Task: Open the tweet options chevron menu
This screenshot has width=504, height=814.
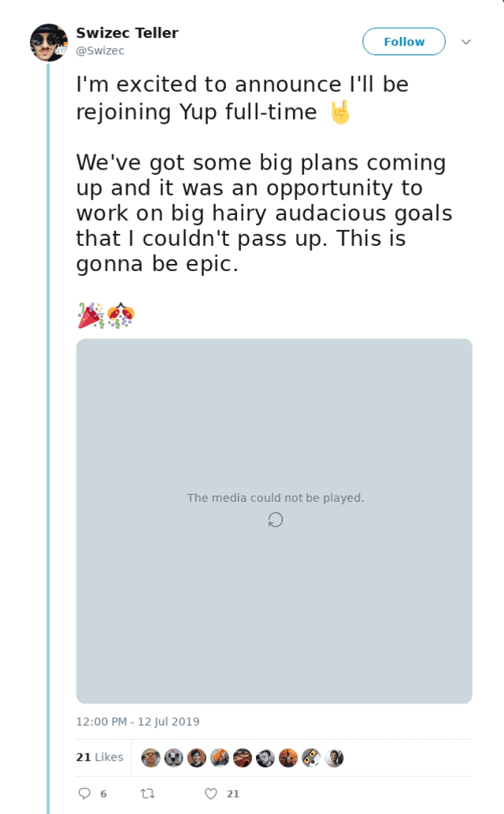Action: (x=465, y=42)
